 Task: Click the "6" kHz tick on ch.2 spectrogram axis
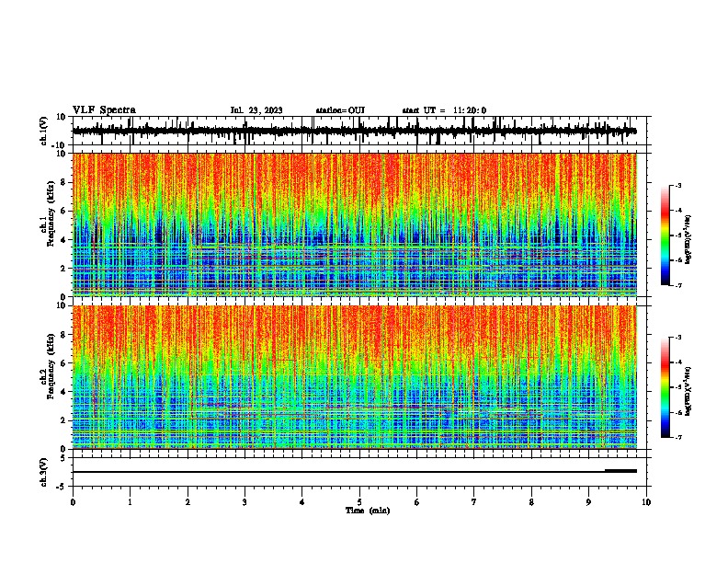63,363
